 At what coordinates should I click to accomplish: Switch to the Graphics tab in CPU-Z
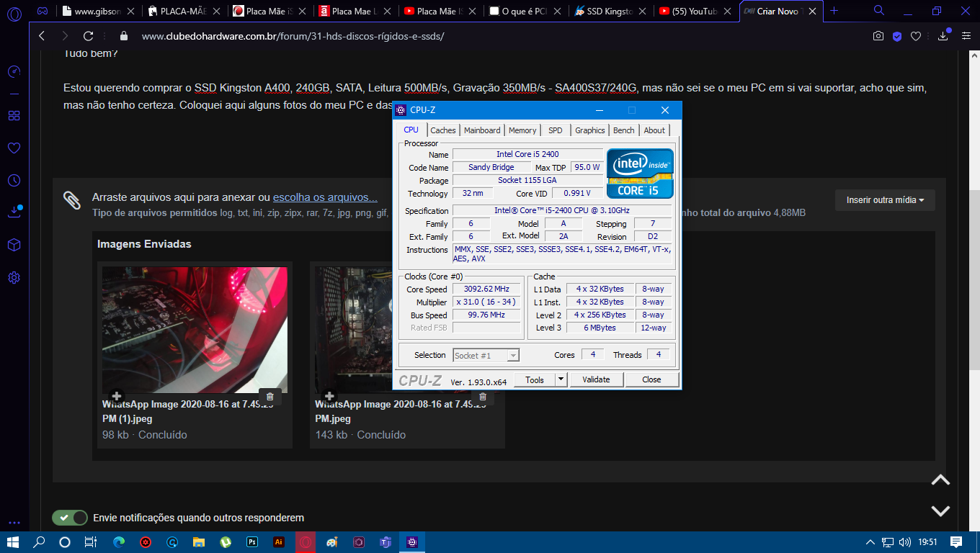click(x=590, y=130)
